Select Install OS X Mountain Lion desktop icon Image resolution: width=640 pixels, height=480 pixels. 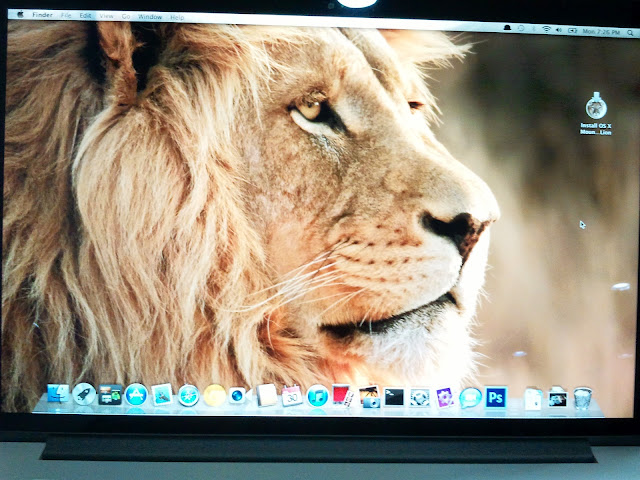click(596, 113)
